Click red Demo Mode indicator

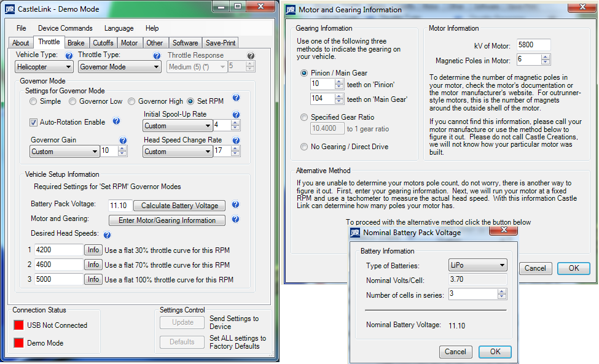tap(18, 343)
